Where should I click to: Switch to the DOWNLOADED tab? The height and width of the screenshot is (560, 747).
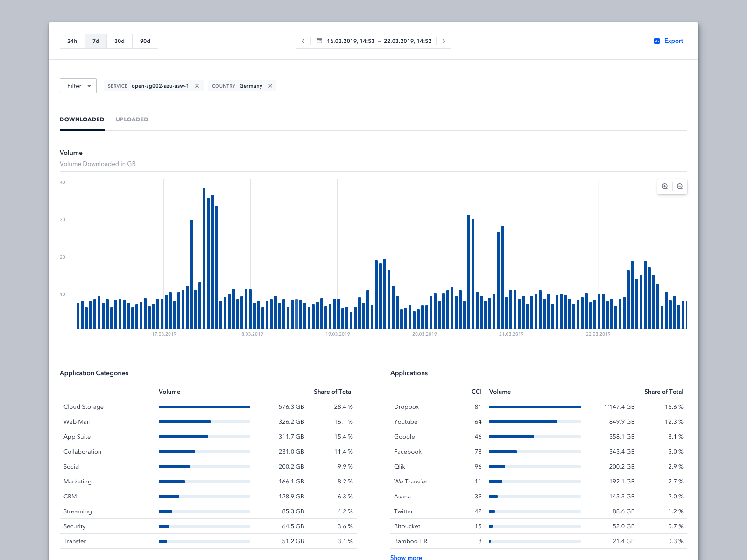coord(82,119)
